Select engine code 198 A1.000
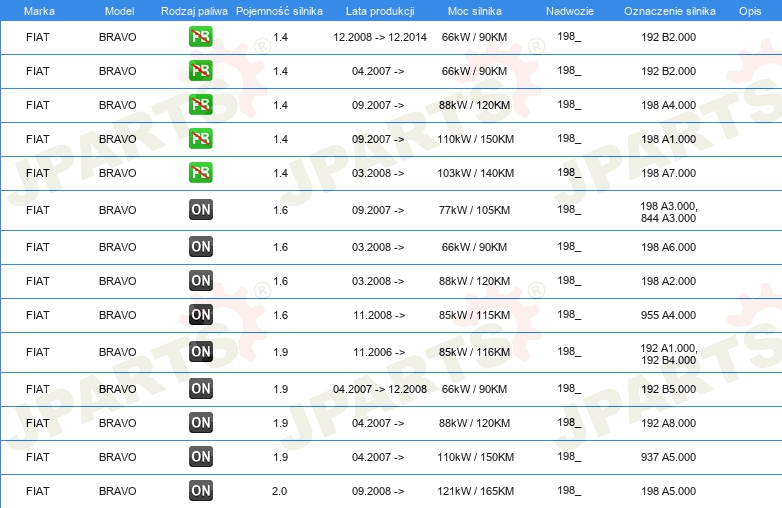This screenshot has height=508, width=782. (x=668, y=139)
